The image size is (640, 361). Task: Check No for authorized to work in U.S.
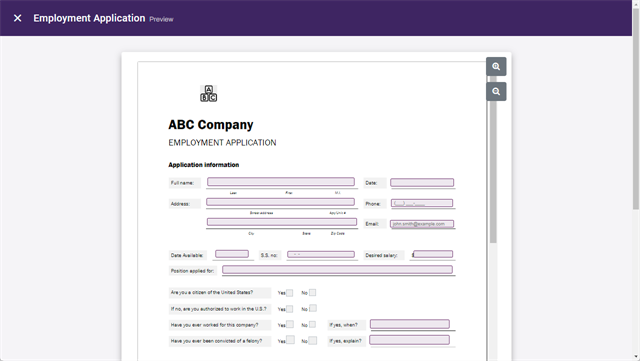point(313,308)
